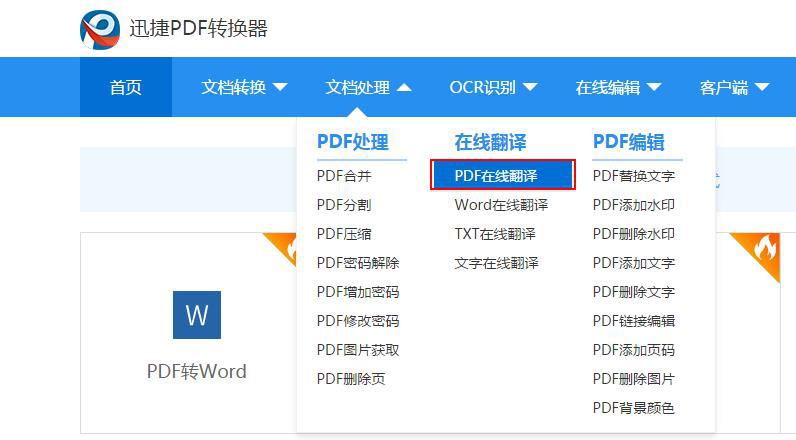796x440 pixels.
Task: Click highlighted PDF在线翻译 item
Action: (503, 175)
